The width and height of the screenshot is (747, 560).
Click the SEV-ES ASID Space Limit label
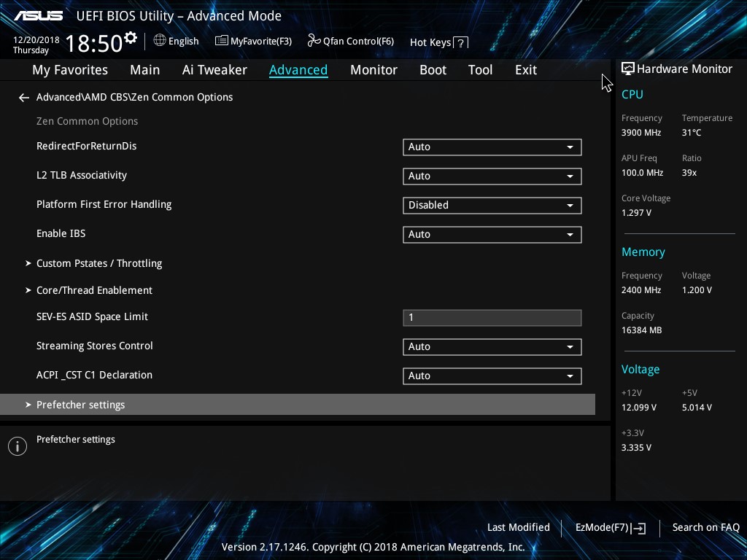[92, 316]
